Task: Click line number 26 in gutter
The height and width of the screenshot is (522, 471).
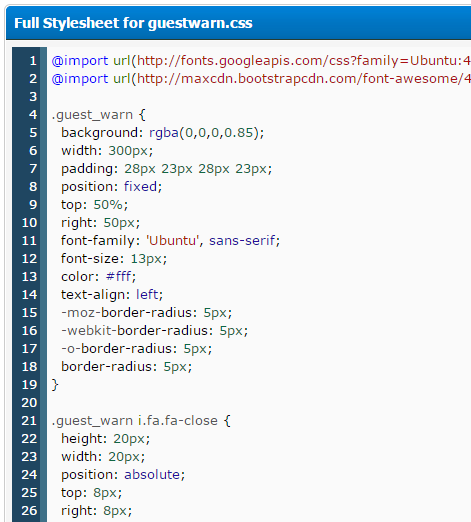Action: coord(29,511)
